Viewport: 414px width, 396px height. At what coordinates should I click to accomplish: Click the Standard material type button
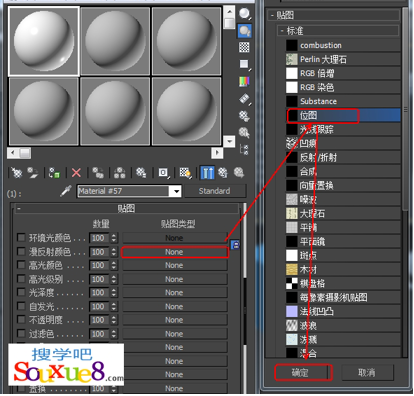[215, 191]
